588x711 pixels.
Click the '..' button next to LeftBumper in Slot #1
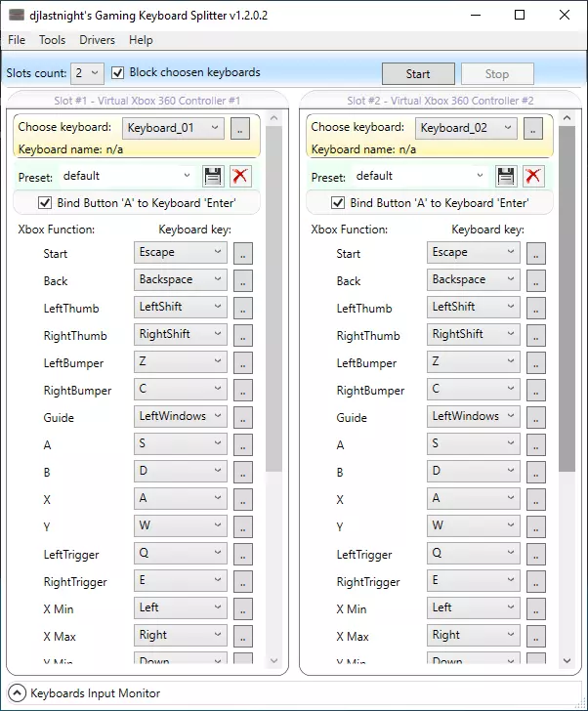[x=243, y=362]
